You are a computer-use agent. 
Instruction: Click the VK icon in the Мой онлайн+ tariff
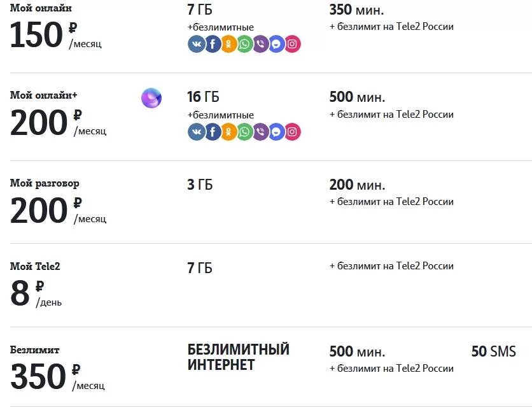[x=197, y=132]
